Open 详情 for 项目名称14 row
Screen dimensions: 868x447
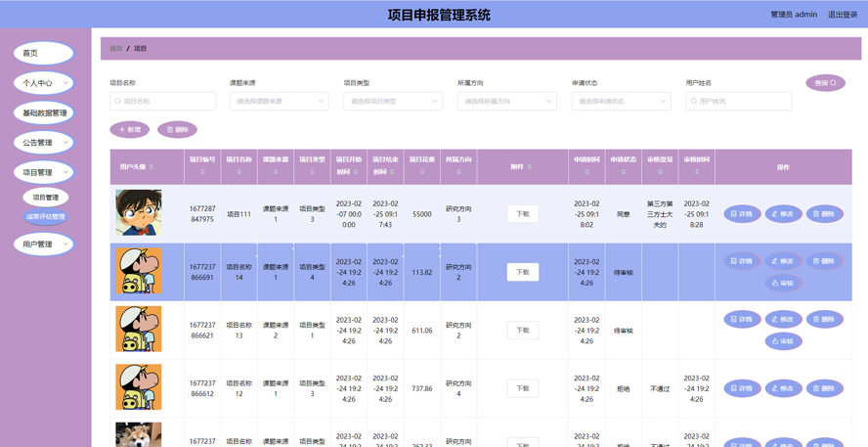[x=742, y=261]
